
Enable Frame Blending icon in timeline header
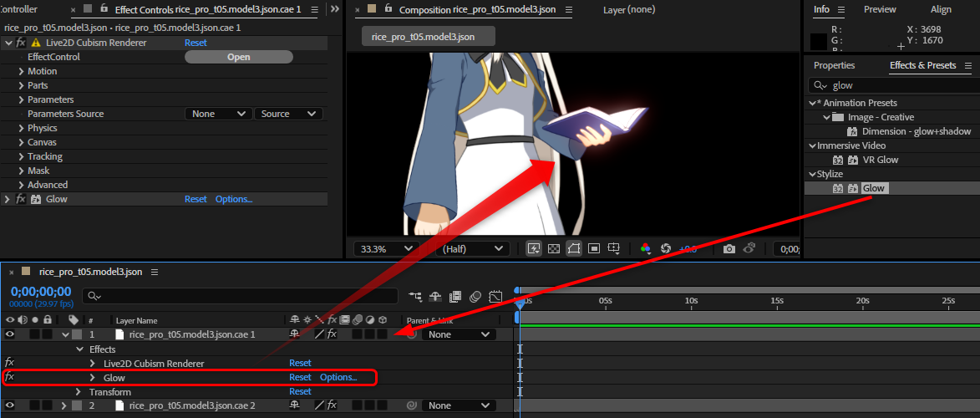455,296
